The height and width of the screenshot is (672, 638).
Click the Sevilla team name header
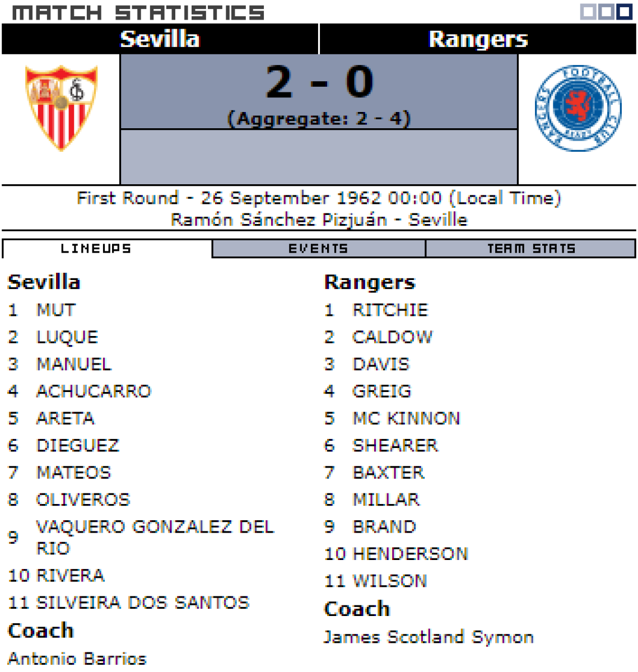(x=160, y=39)
